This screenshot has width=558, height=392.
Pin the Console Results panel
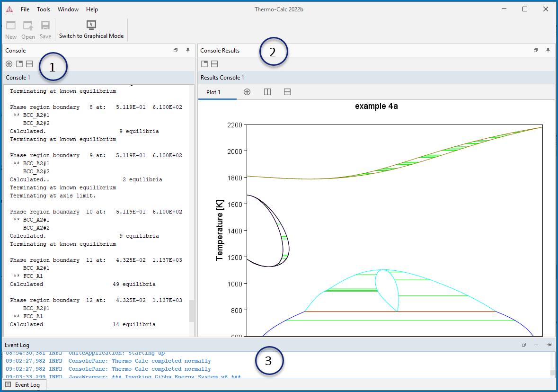[548, 50]
